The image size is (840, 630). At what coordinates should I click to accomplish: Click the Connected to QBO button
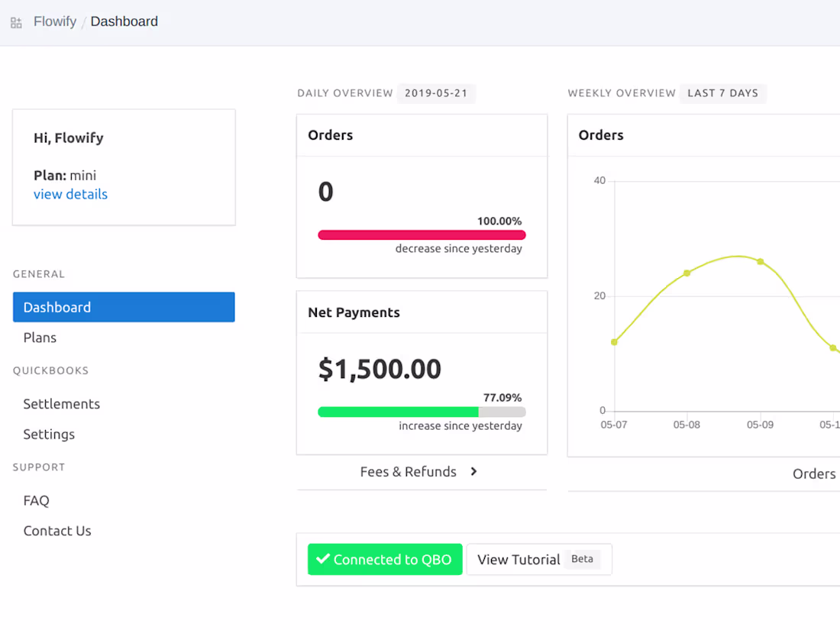tap(385, 559)
